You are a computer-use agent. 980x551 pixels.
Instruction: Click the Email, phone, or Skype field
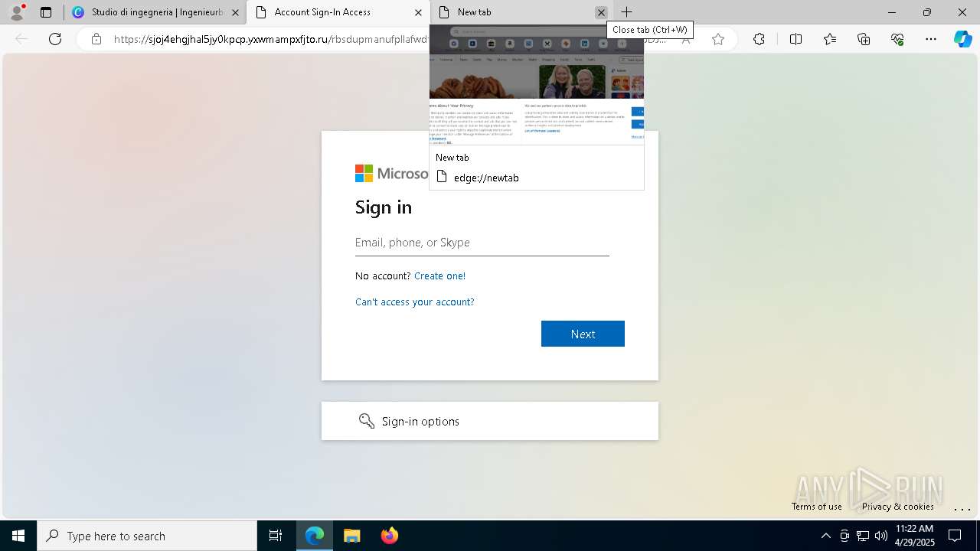[482, 243]
